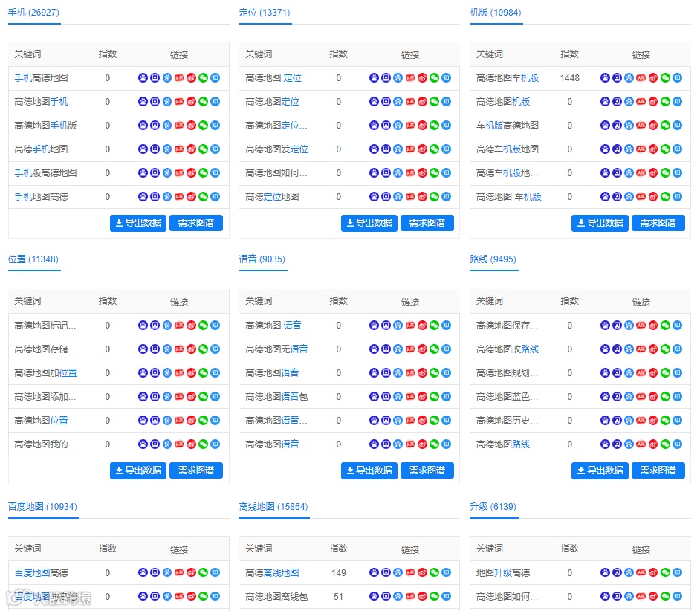This screenshot has width=700, height=611.
Task: Open 需求图谱 for the 定位 section
Action: 427,223
